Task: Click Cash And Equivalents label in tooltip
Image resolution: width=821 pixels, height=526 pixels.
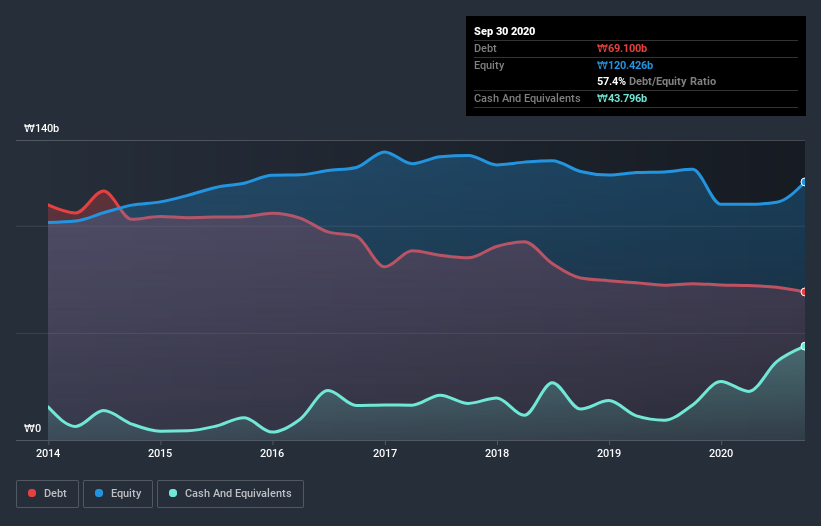Action: (x=527, y=98)
